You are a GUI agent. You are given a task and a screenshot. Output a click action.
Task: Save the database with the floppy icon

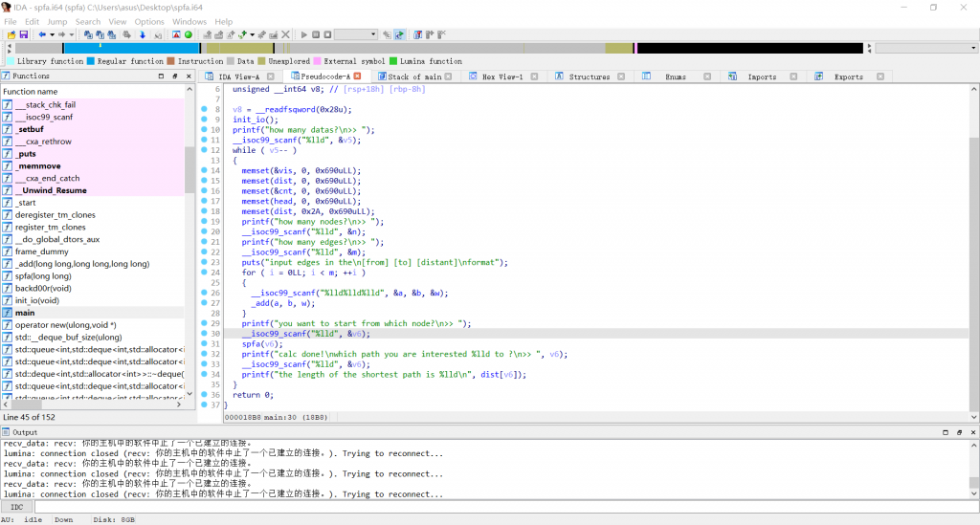[23, 35]
